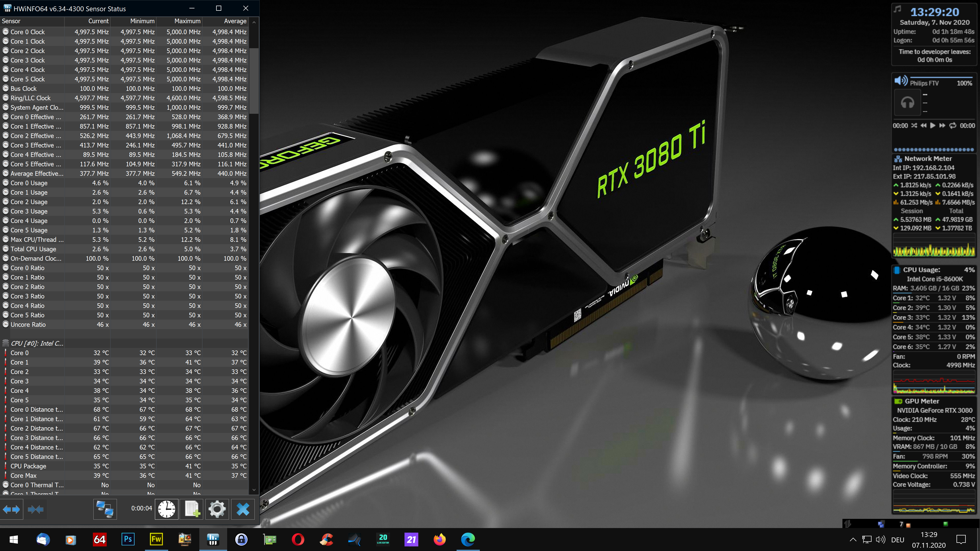Show hidden system tray icons chevron

[x=853, y=539]
